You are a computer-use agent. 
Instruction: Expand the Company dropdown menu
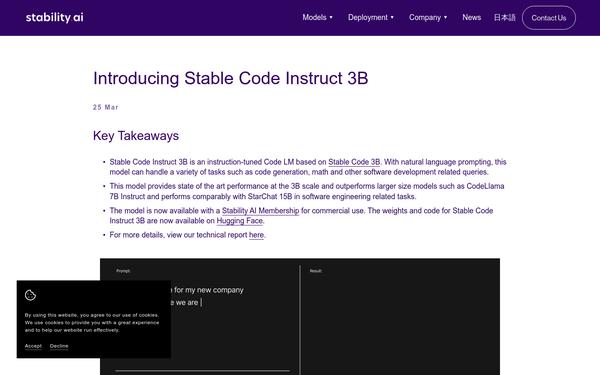(428, 18)
